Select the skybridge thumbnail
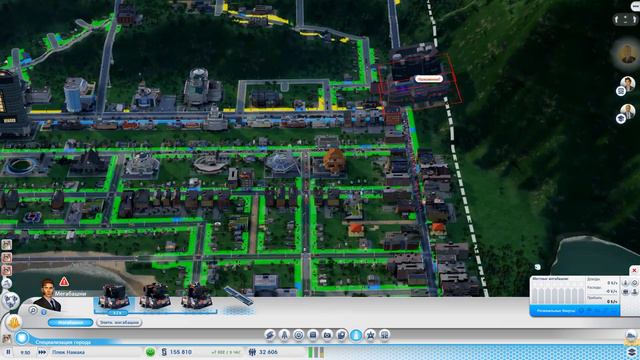Viewport: 640px width, 360px height. point(239,296)
